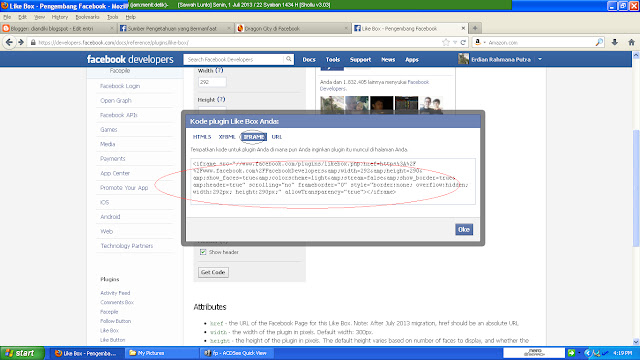Click the scrollbar down arrow at the bottom
640x360 pixels.
pos(636,342)
